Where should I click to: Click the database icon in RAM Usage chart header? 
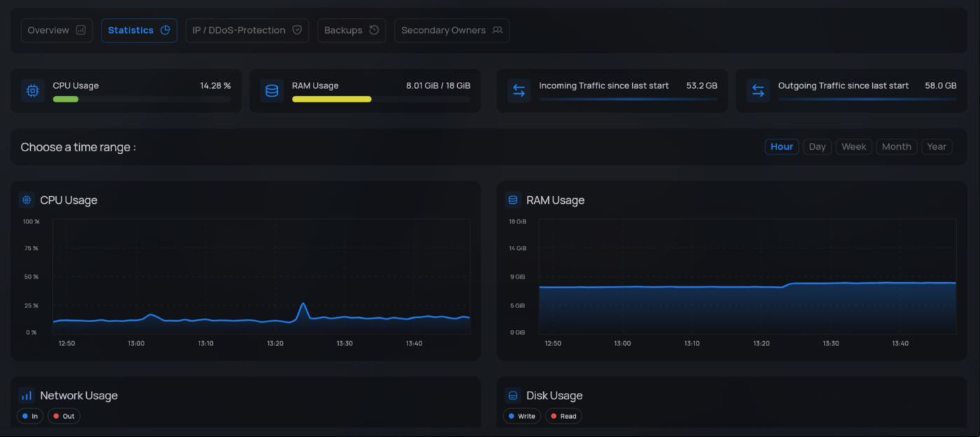(x=512, y=200)
